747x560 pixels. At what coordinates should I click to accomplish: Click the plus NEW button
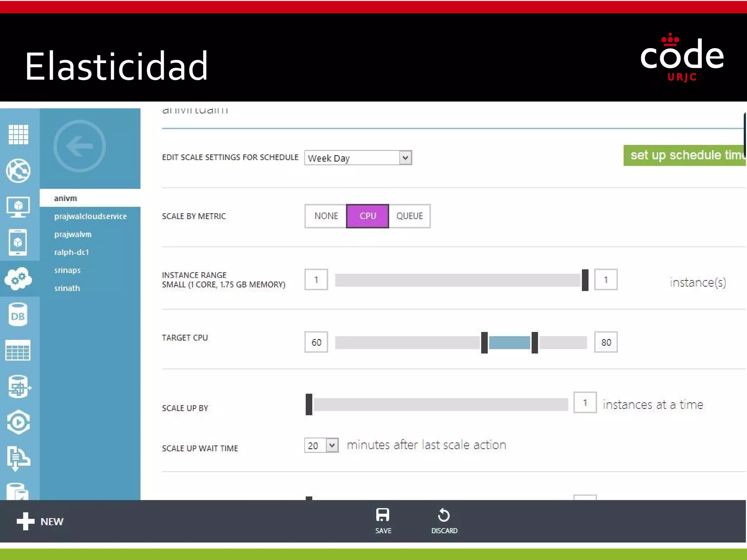[x=40, y=521]
